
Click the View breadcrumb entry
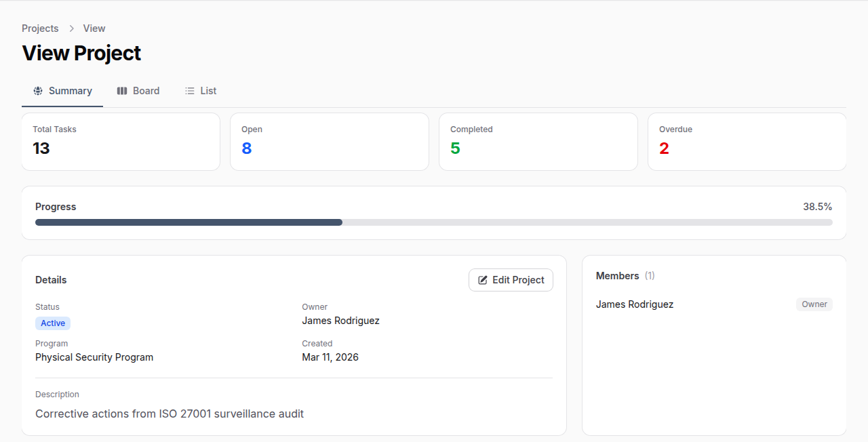click(x=94, y=28)
